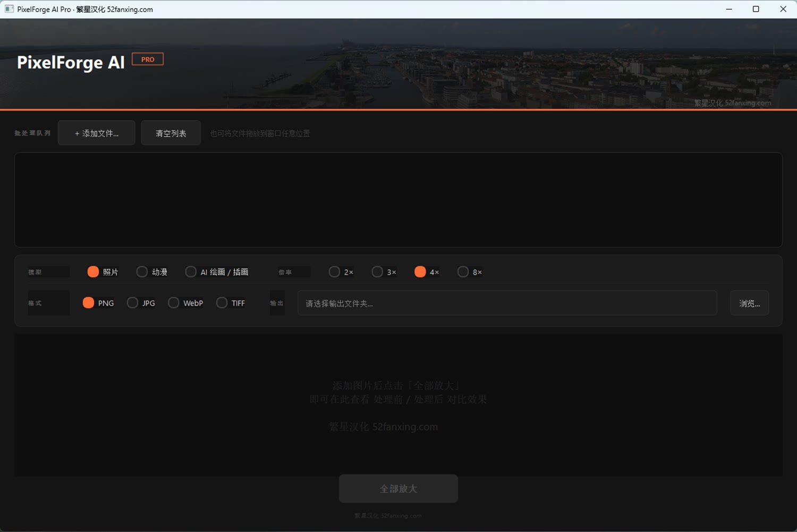This screenshot has width=797, height=532.
Task: Minimize the PixelForge AI Pro window
Action: point(729,9)
